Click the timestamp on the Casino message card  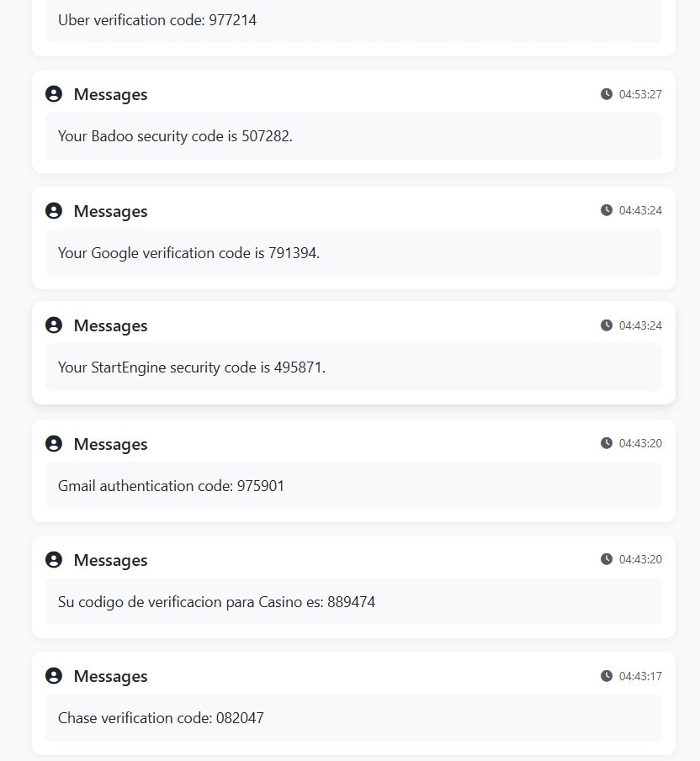click(640, 559)
